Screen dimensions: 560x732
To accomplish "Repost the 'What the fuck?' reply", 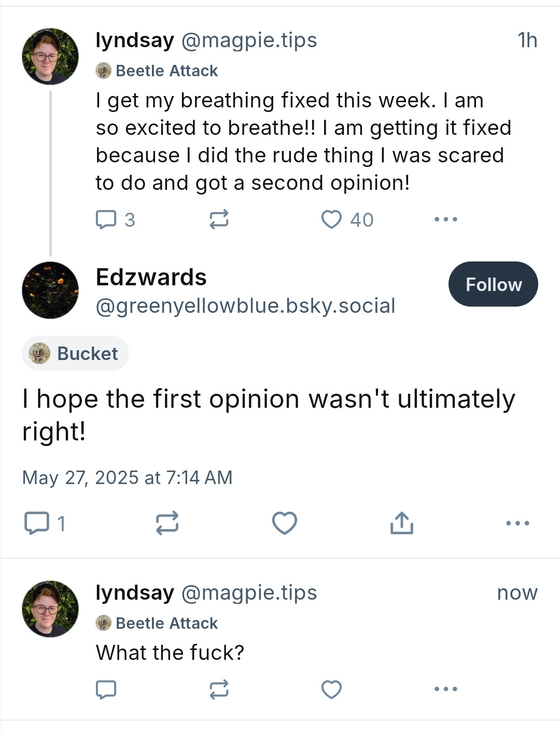I will point(219,689).
